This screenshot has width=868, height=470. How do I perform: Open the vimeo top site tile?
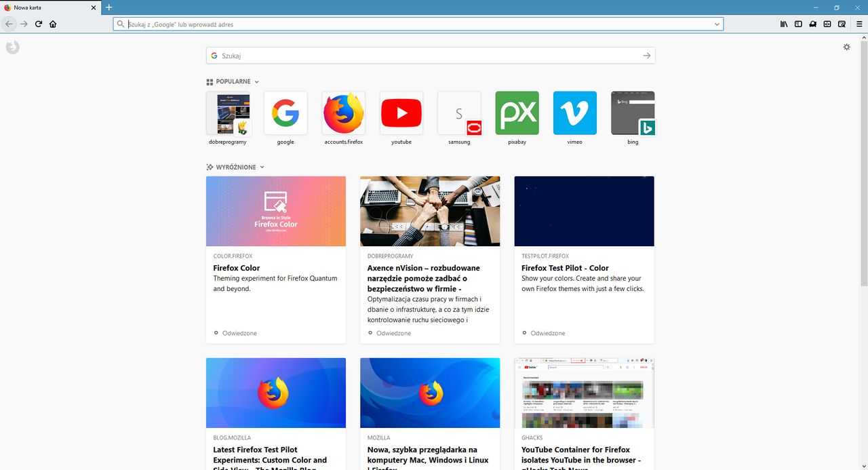click(x=575, y=113)
